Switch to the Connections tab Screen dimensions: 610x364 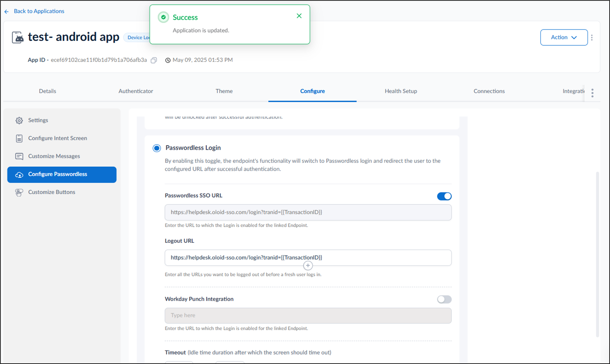pos(489,91)
